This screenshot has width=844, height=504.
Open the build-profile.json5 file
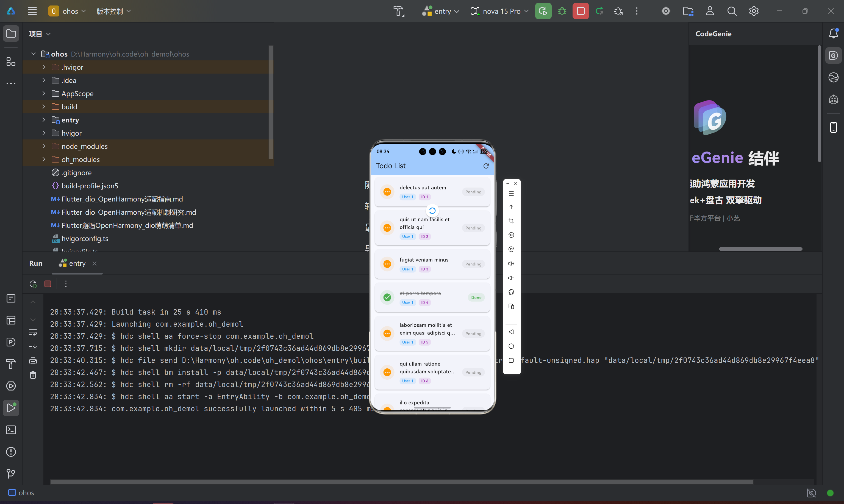(90, 186)
